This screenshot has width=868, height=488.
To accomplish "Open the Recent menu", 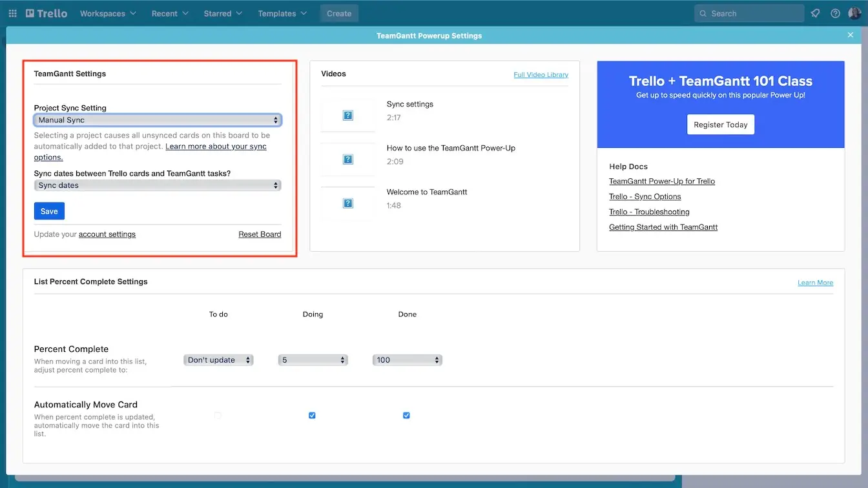I will tap(170, 14).
